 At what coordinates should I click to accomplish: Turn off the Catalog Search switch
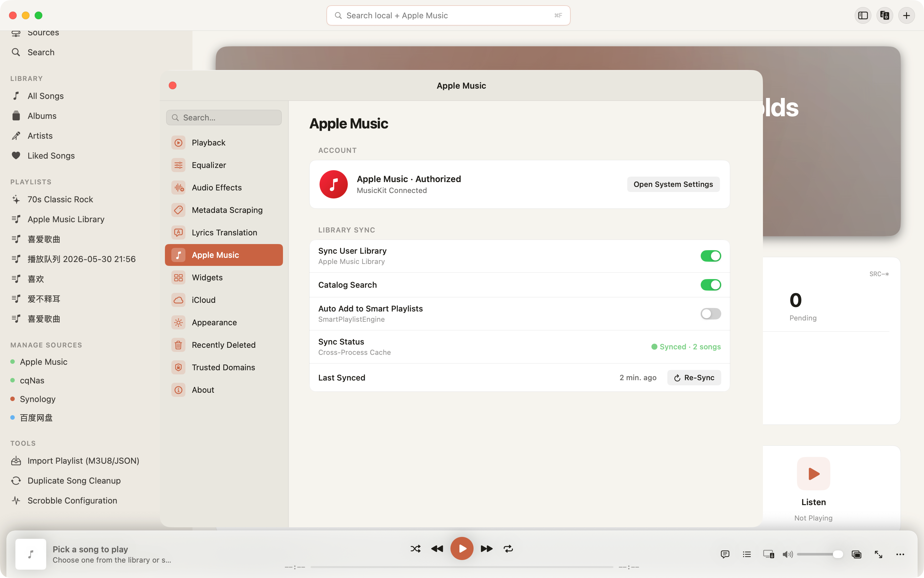(x=711, y=285)
